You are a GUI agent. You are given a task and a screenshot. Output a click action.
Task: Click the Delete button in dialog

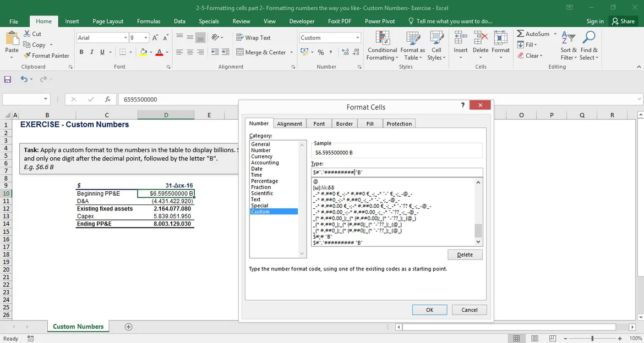tap(465, 255)
